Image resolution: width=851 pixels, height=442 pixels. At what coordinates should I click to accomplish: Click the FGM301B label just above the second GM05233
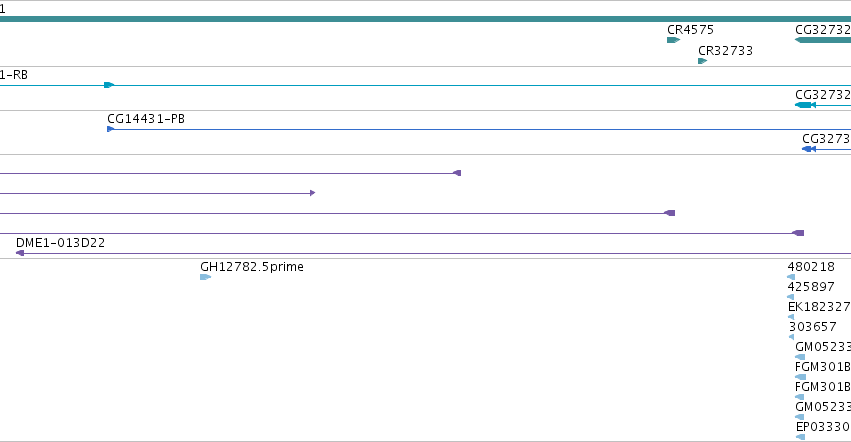pyautogui.click(x=823, y=388)
